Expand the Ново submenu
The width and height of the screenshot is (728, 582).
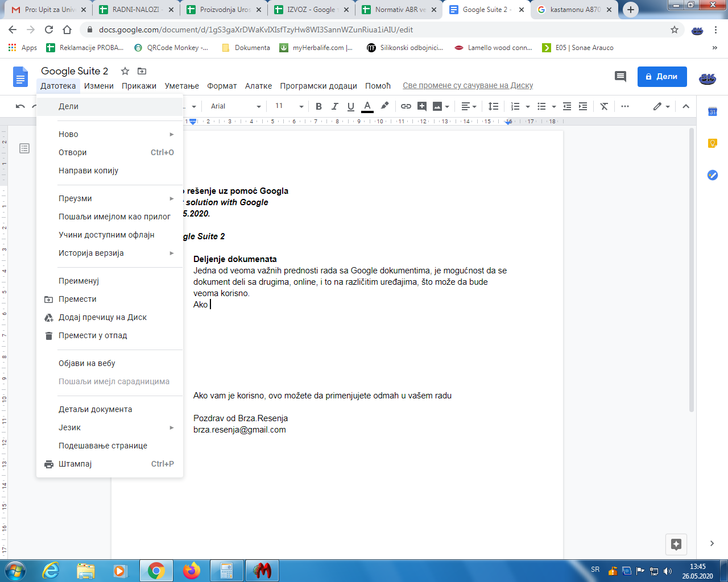pyautogui.click(x=110, y=134)
